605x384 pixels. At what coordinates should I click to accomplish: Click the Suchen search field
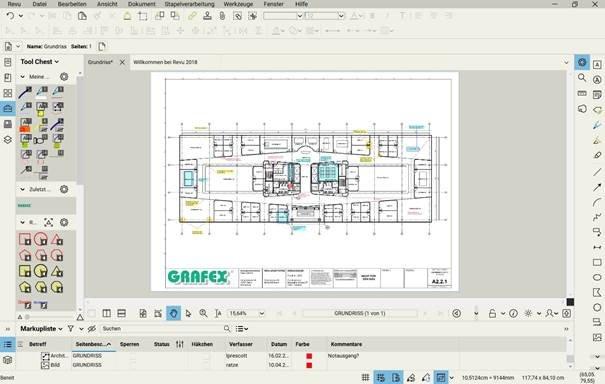point(162,329)
